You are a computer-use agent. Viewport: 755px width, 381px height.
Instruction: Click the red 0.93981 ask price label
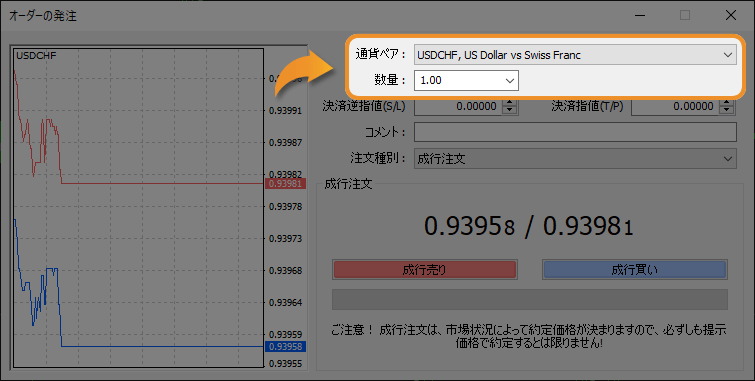[x=285, y=184]
